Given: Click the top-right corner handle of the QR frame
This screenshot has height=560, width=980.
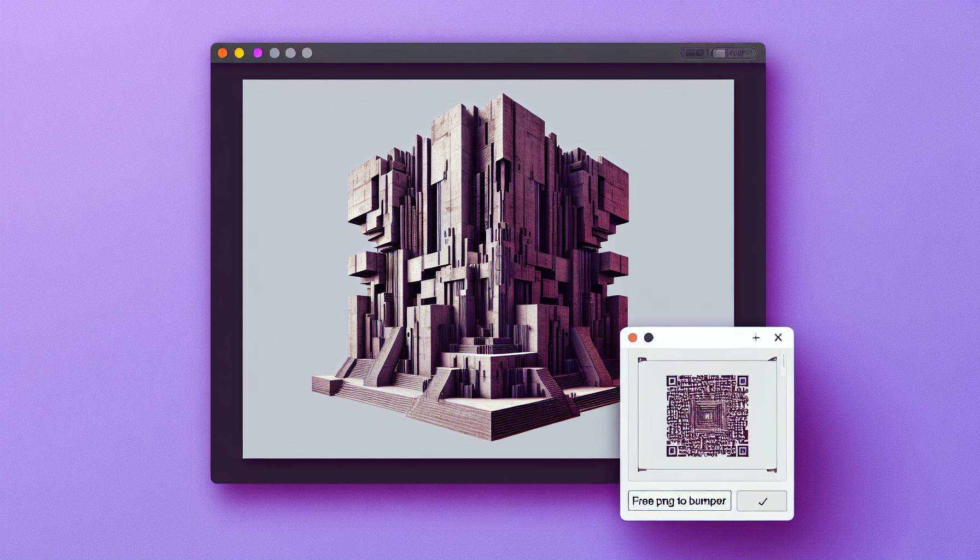Looking at the screenshot, I should pos(773,360).
